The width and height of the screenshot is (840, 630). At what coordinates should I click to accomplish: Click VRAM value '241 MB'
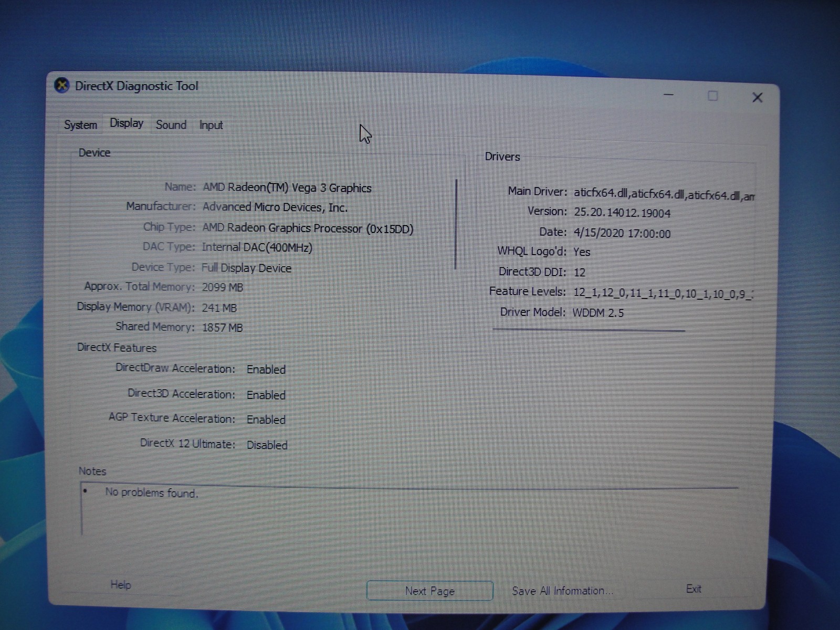coord(219,308)
